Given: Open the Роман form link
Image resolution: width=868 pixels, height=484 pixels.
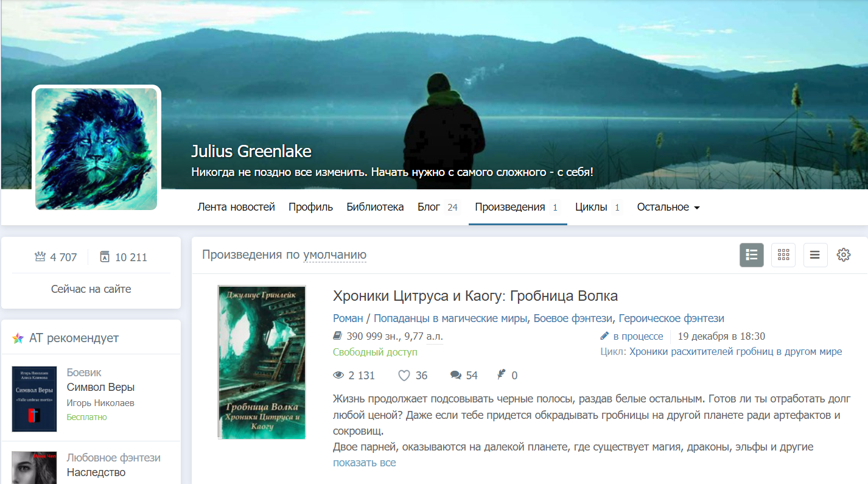Looking at the screenshot, I should (x=348, y=318).
